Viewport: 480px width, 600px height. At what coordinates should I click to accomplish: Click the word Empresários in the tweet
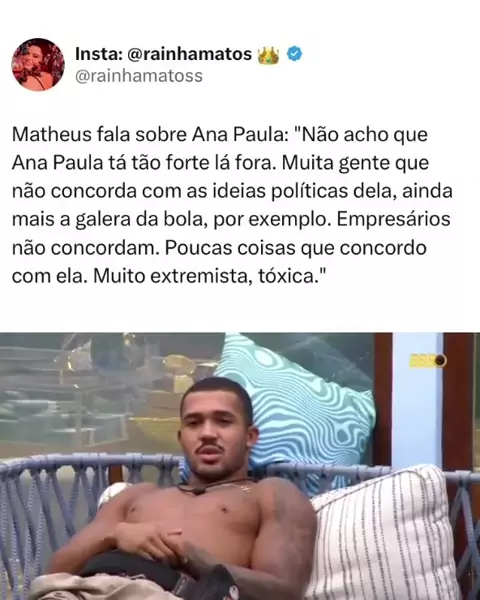(x=393, y=220)
